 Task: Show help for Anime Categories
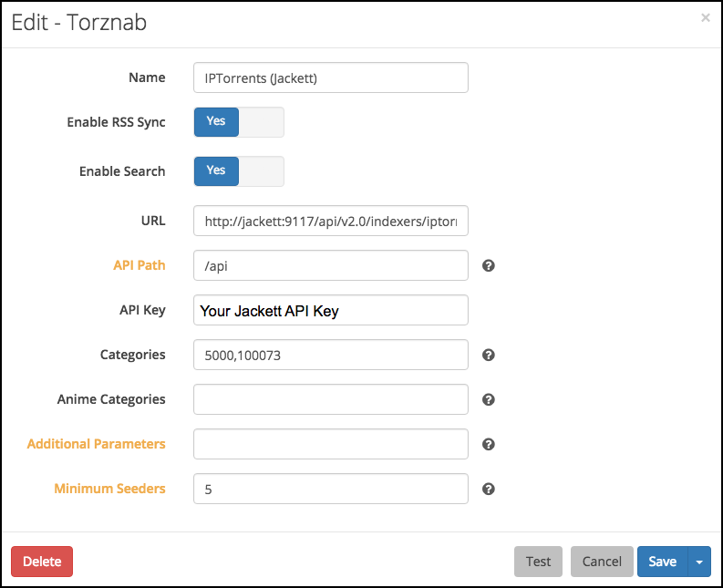(x=489, y=399)
